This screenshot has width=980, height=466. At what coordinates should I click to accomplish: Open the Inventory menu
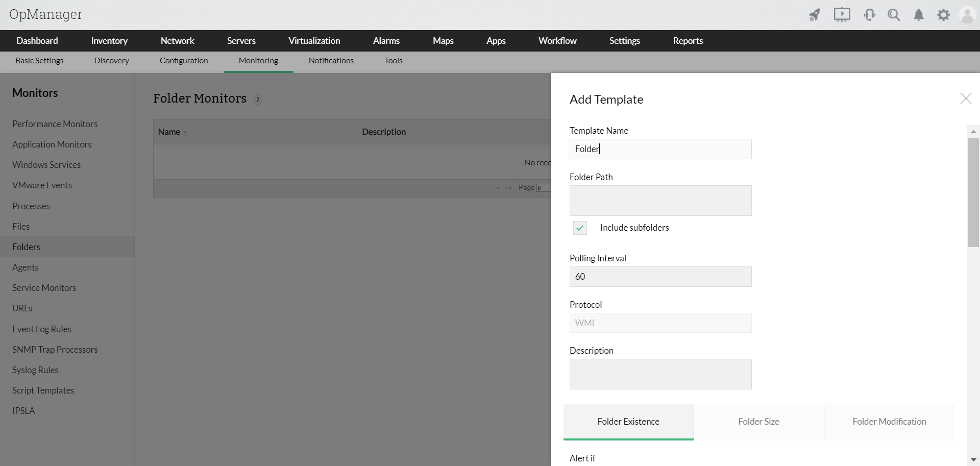click(109, 41)
